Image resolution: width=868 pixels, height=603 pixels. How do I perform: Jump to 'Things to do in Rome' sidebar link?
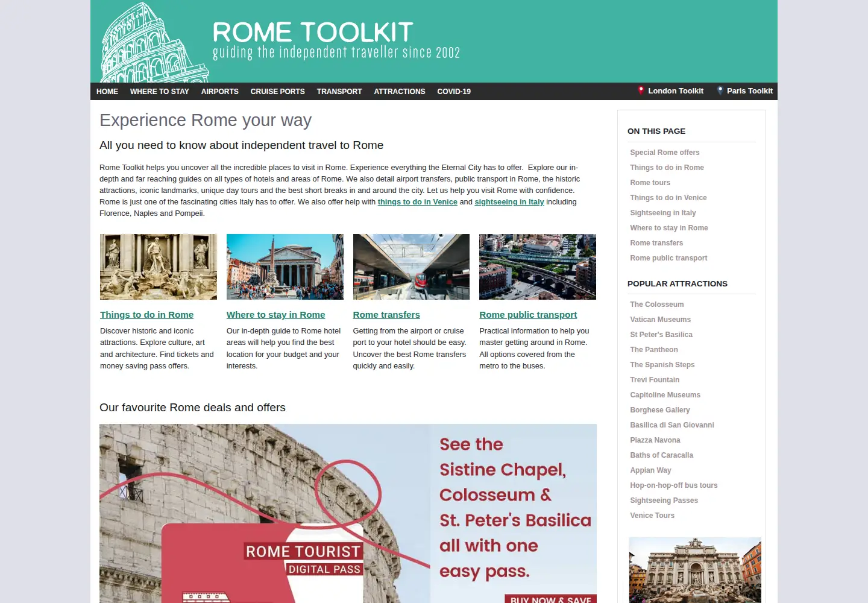(x=667, y=168)
